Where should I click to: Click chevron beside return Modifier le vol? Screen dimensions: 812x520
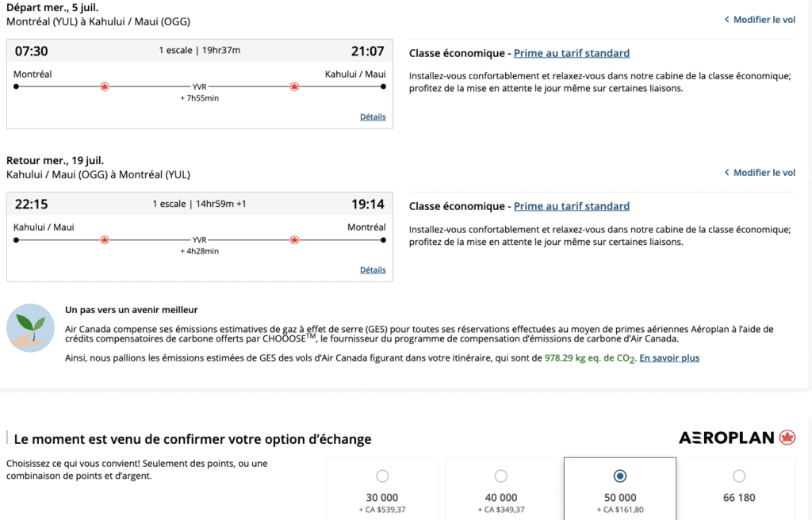click(727, 173)
